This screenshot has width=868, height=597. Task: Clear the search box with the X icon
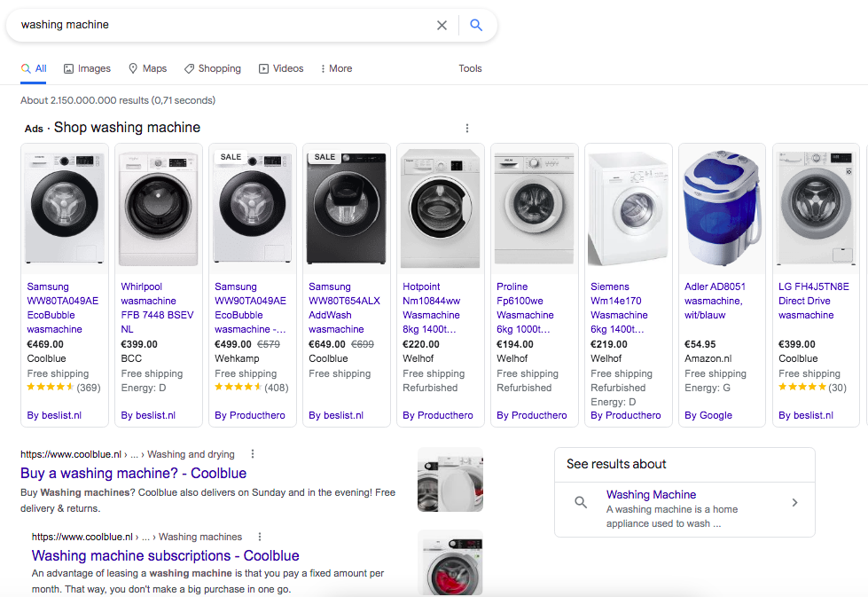pos(442,25)
